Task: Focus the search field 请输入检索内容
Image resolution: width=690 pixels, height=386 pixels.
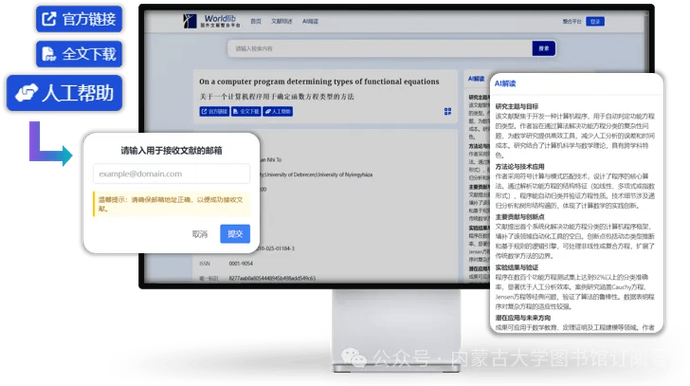Action: tap(380, 48)
